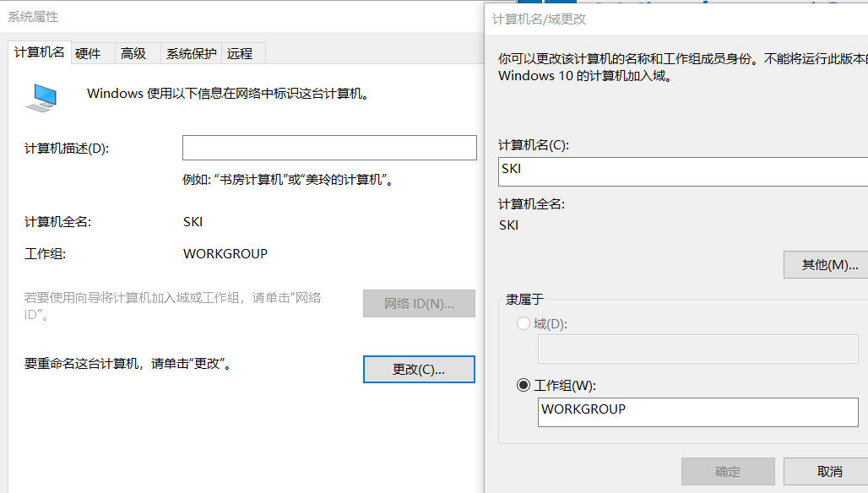The height and width of the screenshot is (493, 868).
Task: Confirm with the 确定 button
Action: pyautogui.click(x=728, y=472)
